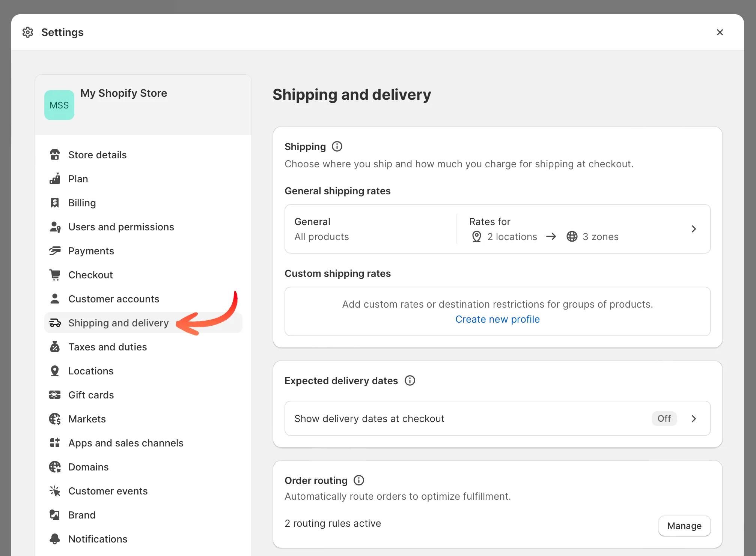
Task: Open the delivery dates at checkout chevron
Action: [694, 419]
